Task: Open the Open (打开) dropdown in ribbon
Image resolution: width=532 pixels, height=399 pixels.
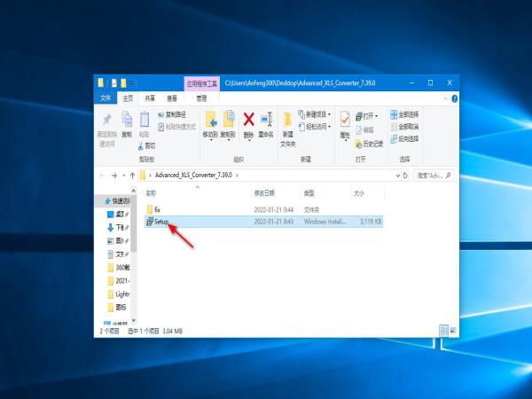Action: point(366,116)
